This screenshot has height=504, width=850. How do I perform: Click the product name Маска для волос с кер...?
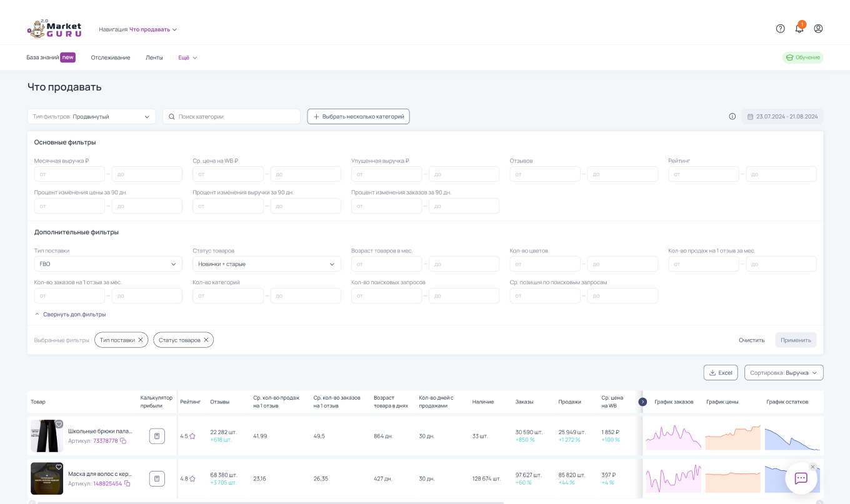(100, 473)
